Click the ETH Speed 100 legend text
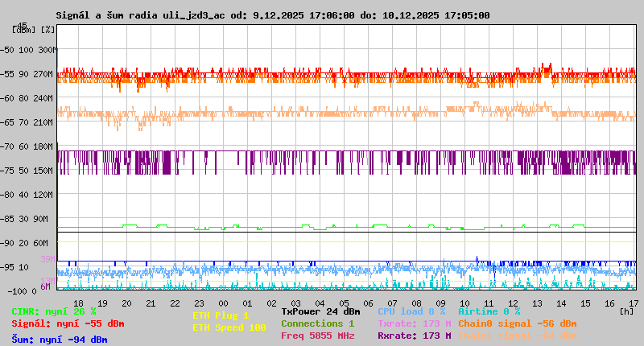The height and width of the screenshot is (346, 644). [x=229, y=327]
